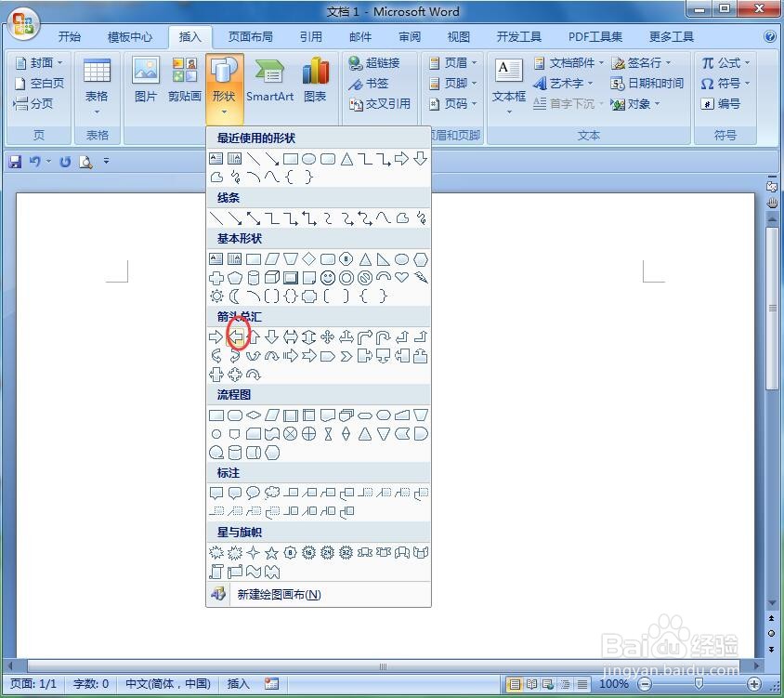Select the U-turn arrow shape
The width and height of the screenshot is (784, 698).
(384, 337)
